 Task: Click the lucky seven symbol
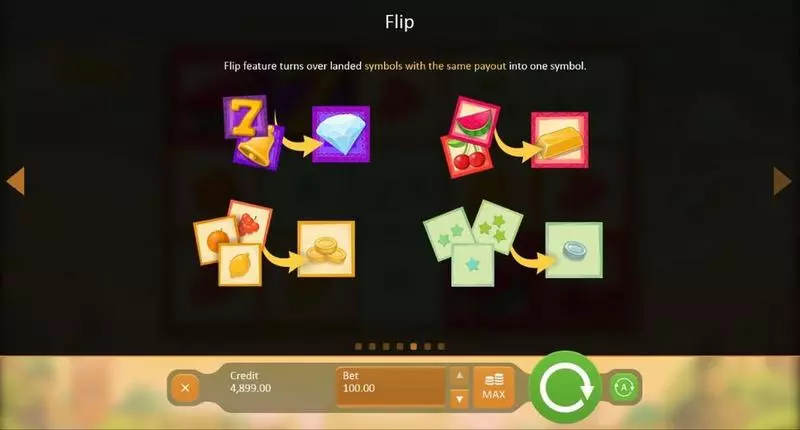coord(245,116)
